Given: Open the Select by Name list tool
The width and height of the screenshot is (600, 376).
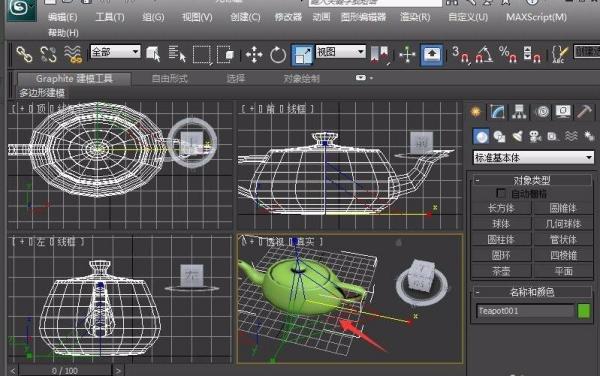Looking at the screenshot, I should 177,54.
